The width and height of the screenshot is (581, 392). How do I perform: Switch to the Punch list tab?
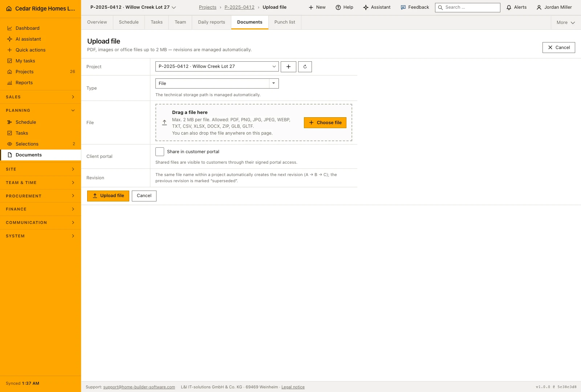pyautogui.click(x=285, y=22)
